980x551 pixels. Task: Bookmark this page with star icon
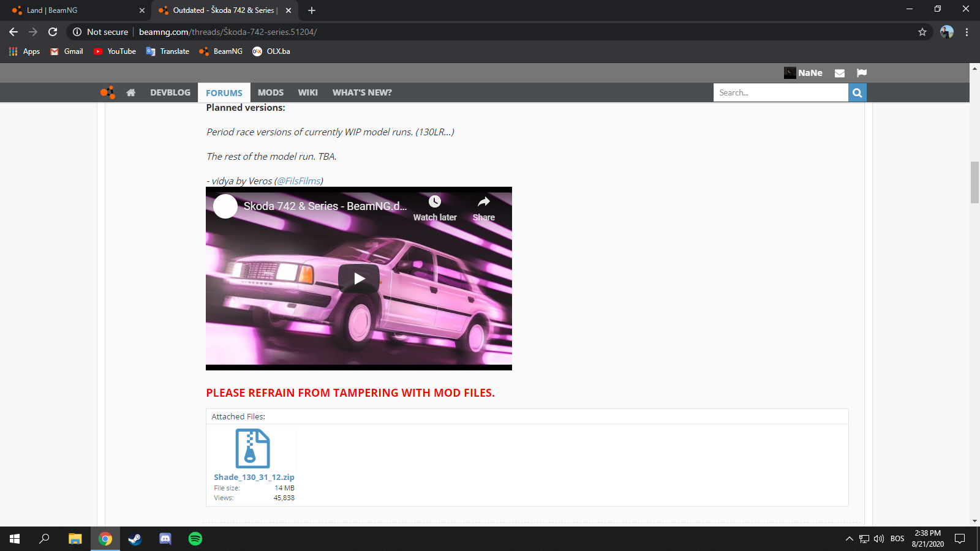[x=922, y=32]
